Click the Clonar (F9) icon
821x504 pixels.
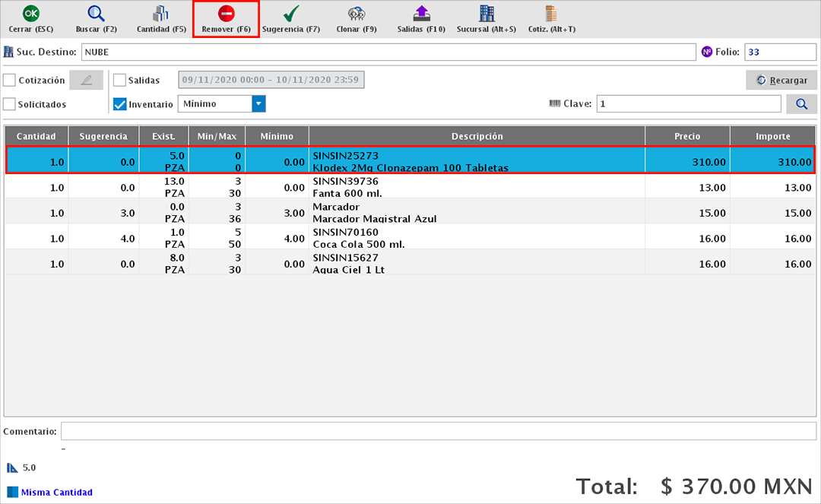tap(357, 14)
